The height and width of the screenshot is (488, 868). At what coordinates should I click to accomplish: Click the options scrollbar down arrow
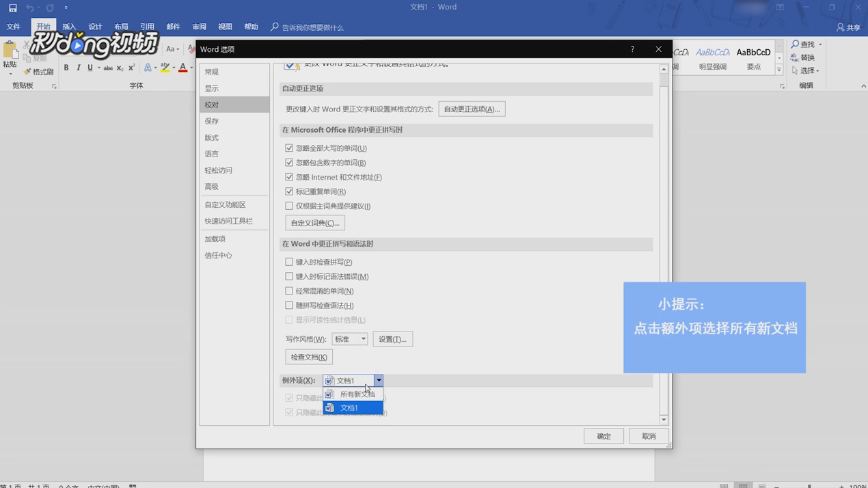click(664, 420)
